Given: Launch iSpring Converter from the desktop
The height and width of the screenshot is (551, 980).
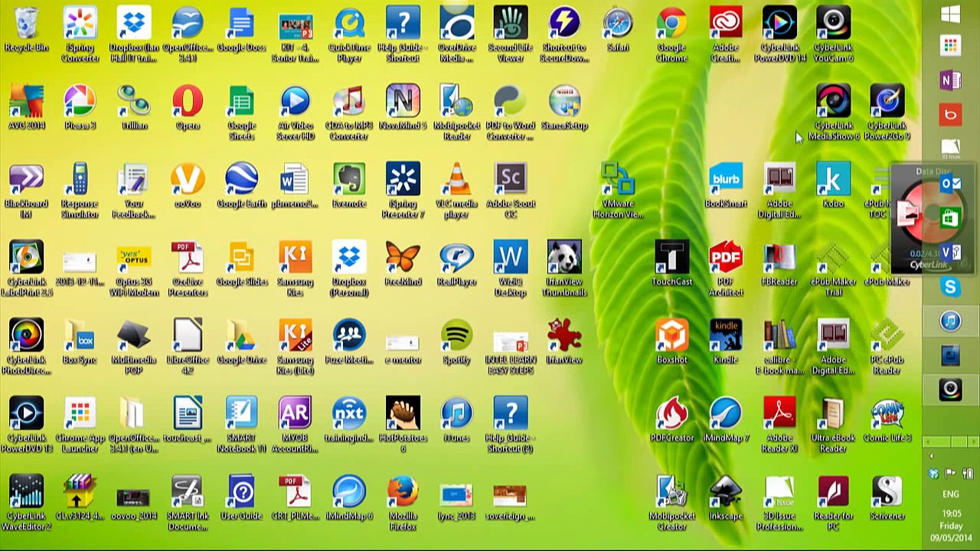Looking at the screenshot, I should pos(80,23).
